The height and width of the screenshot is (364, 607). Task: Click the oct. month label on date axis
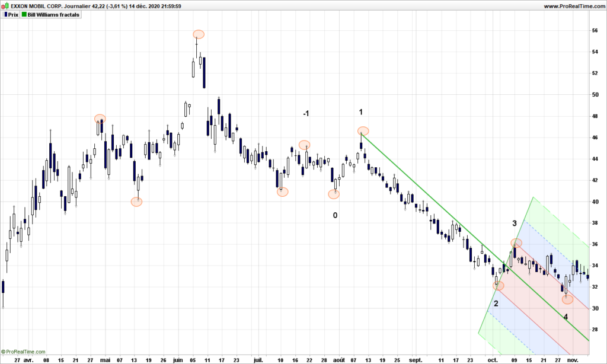(493, 360)
